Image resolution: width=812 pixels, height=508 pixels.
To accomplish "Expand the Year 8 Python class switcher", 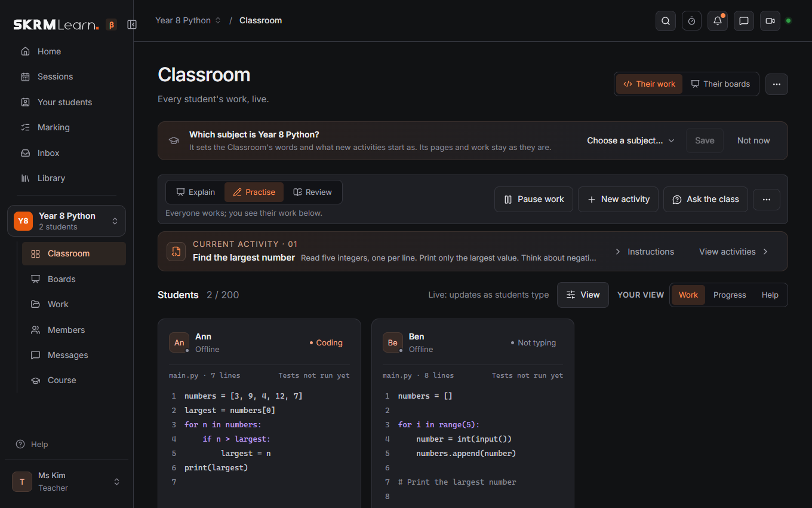I will click(66, 221).
